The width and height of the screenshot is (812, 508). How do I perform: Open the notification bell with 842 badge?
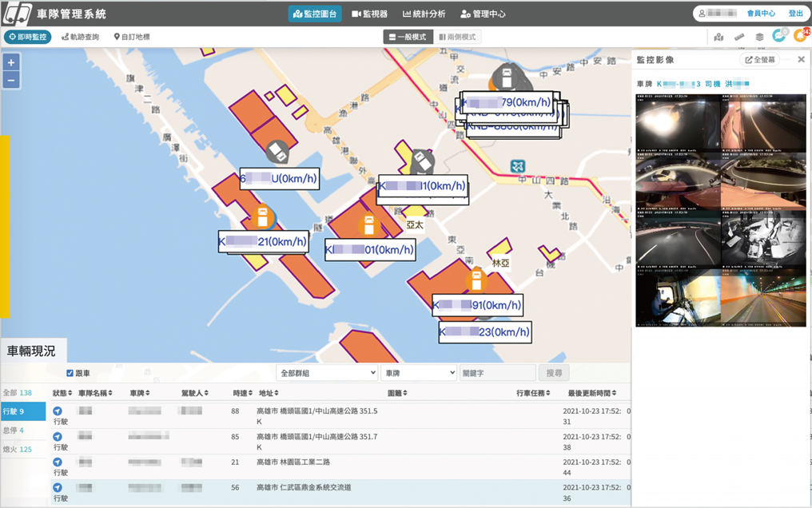[800, 37]
